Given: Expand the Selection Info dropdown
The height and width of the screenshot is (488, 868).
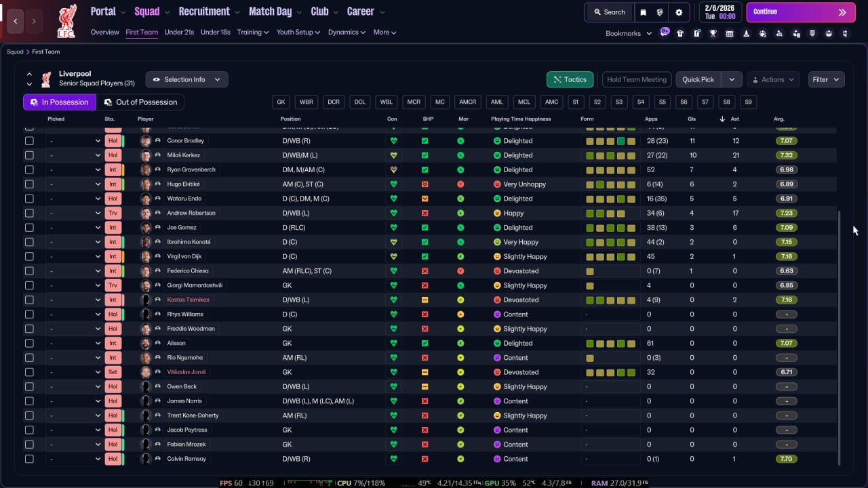Looking at the screenshot, I should (x=186, y=79).
